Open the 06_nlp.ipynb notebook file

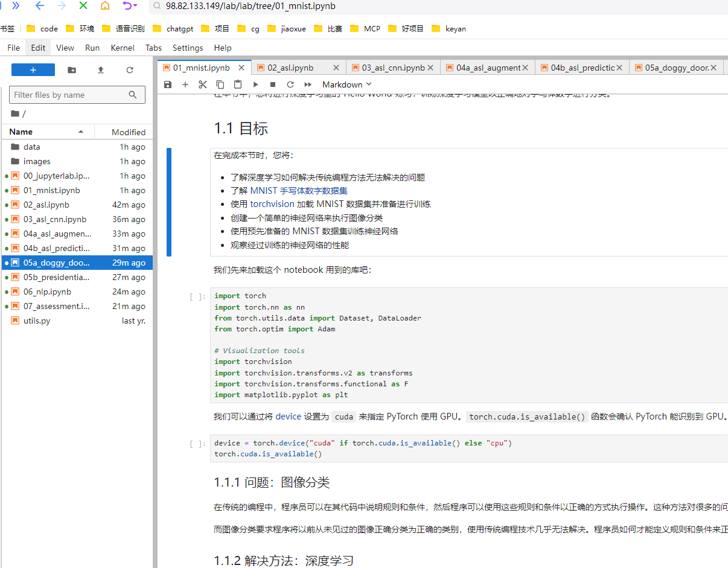click(47, 292)
